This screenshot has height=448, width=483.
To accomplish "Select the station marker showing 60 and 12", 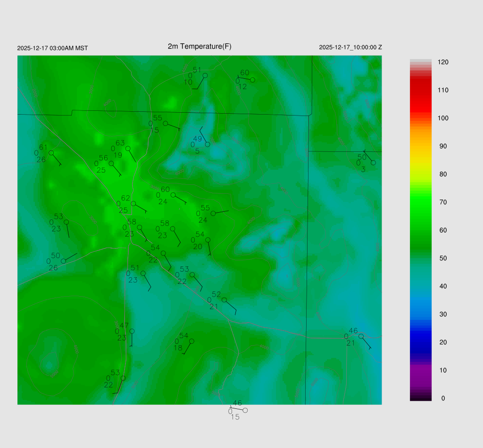I will coord(252,80).
